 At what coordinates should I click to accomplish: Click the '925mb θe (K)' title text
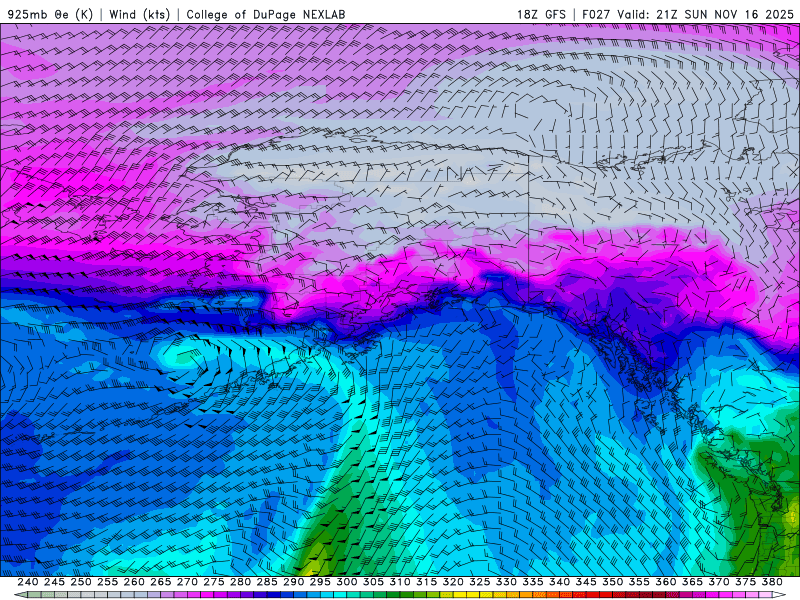[x=51, y=14]
